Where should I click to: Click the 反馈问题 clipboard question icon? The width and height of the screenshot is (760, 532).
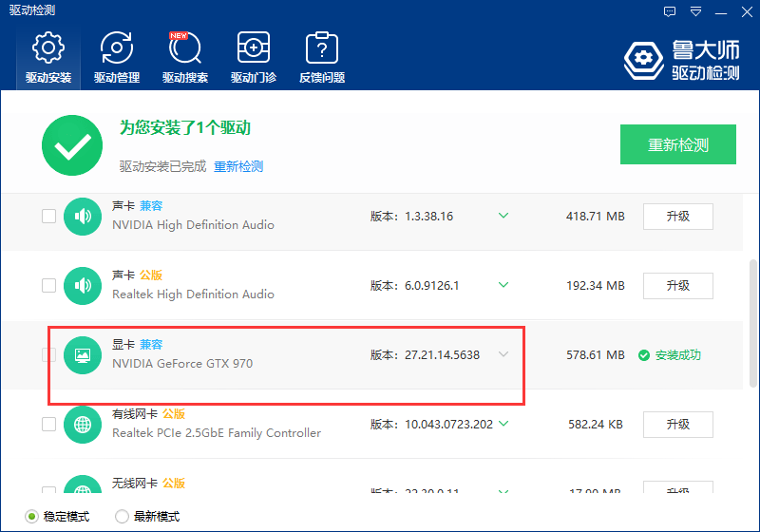pyautogui.click(x=322, y=47)
